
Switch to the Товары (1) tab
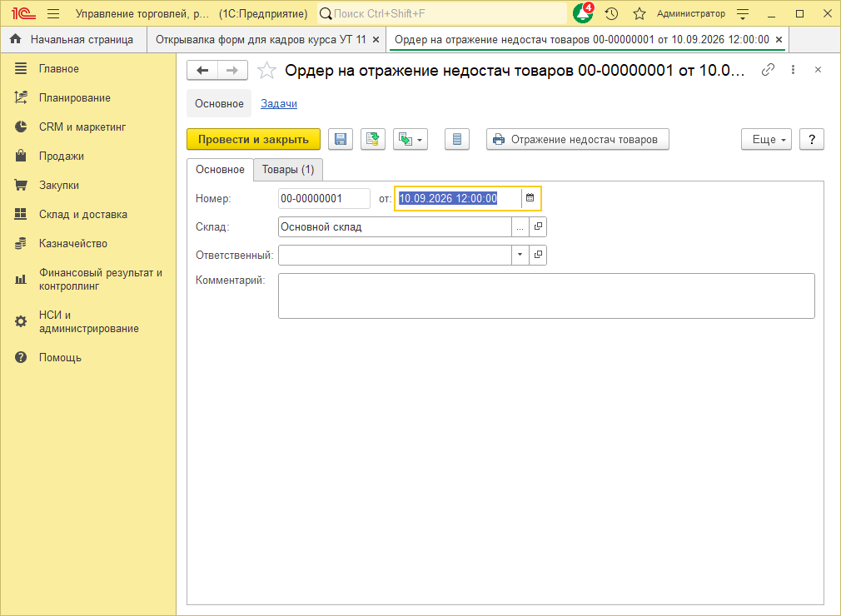[x=288, y=170]
